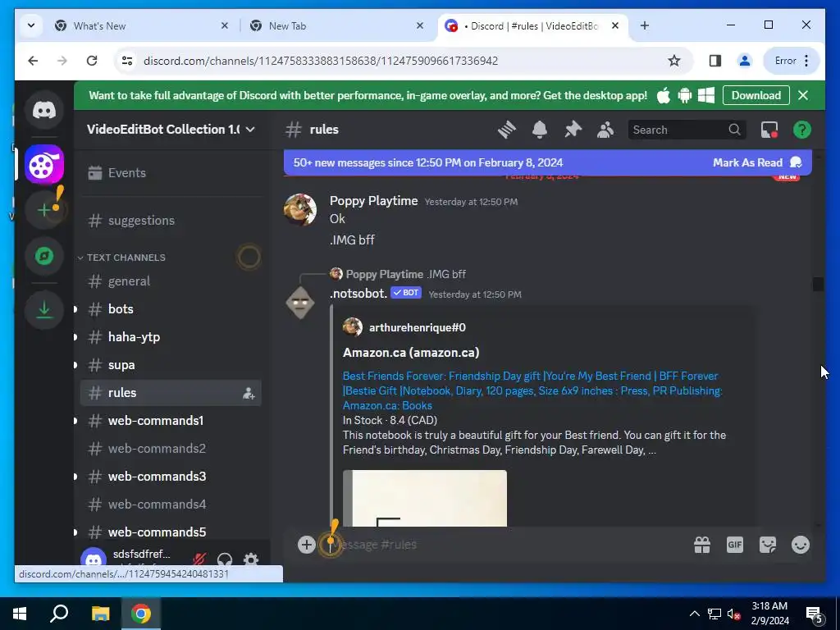The image size is (840, 630).
Task: Select the Discord #rules browser tab
Action: tap(532, 25)
